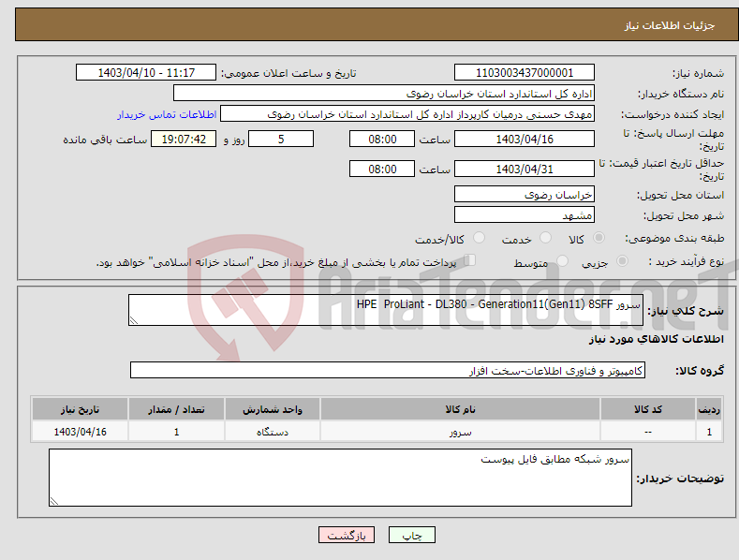739x560 pixels.
Task: Click the ردیف column header
Action: click(x=709, y=409)
